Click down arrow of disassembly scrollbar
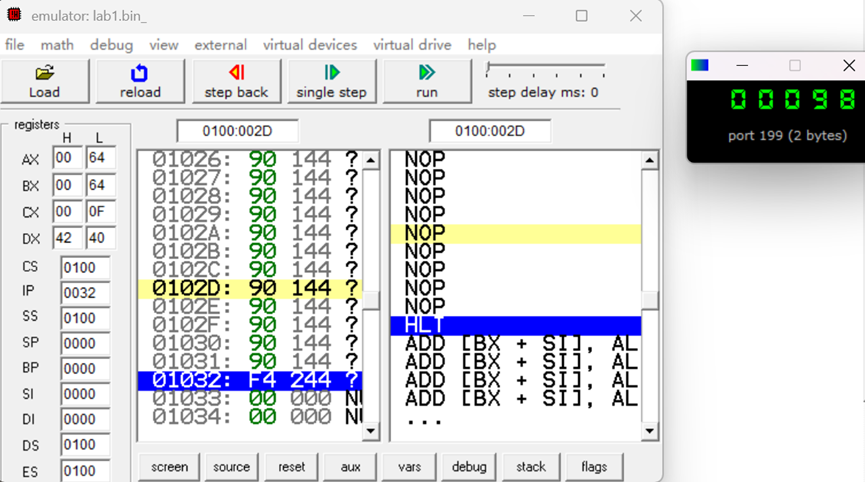The image size is (865, 482). 649,431
